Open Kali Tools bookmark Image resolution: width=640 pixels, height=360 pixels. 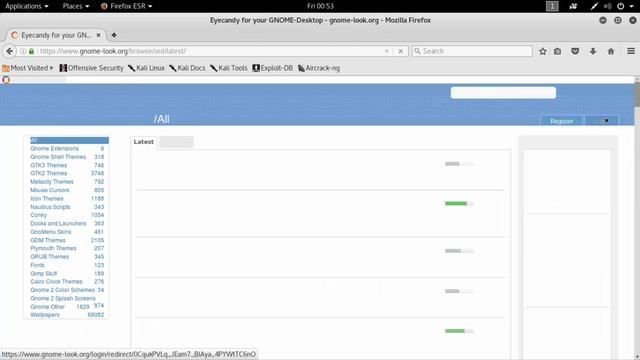tap(229, 68)
